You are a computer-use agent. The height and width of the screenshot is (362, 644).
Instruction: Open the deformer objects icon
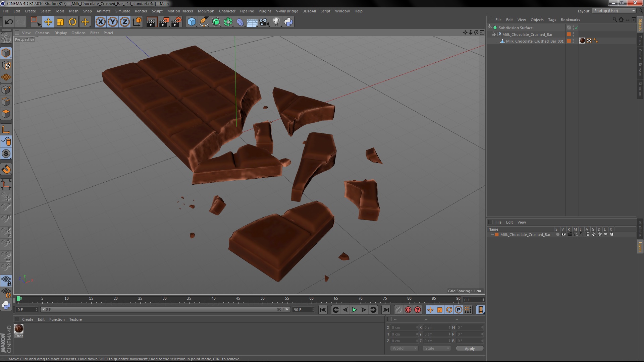click(240, 22)
